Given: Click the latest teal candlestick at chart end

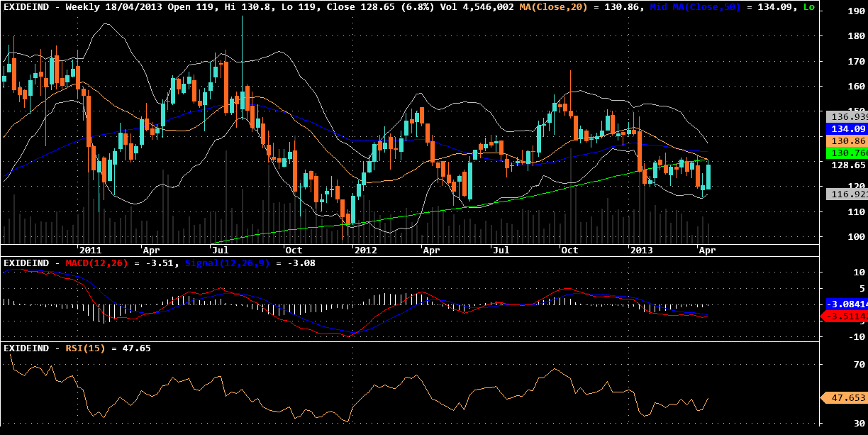Looking at the screenshot, I should point(708,176).
